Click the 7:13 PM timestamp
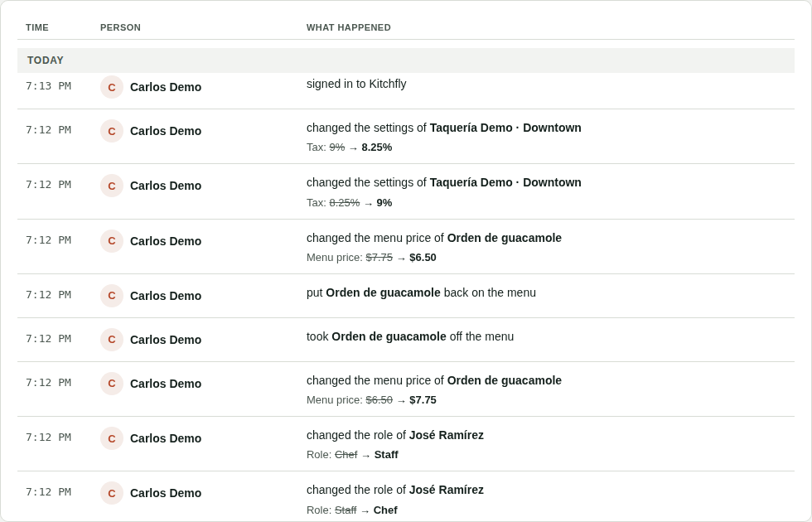The height and width of the screenshot is (522, 812). pyautogui.click(x=48, y=86)
